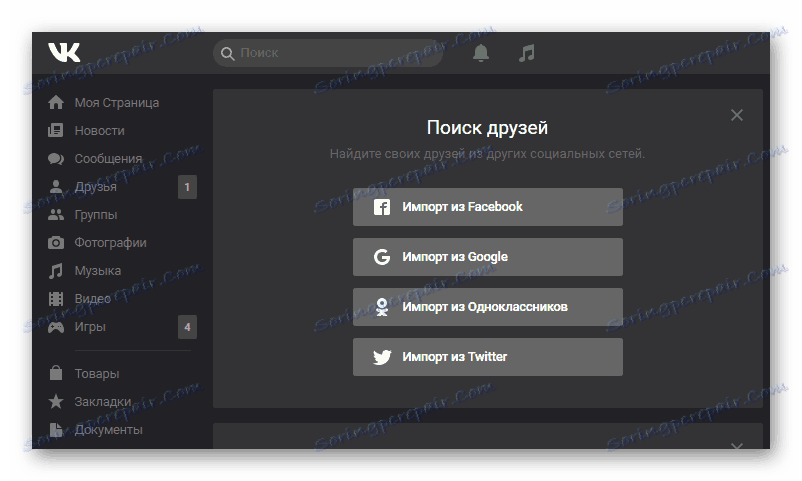
Task: Click the camera icon beside Фотографии
Action: [x=56, y=243]
